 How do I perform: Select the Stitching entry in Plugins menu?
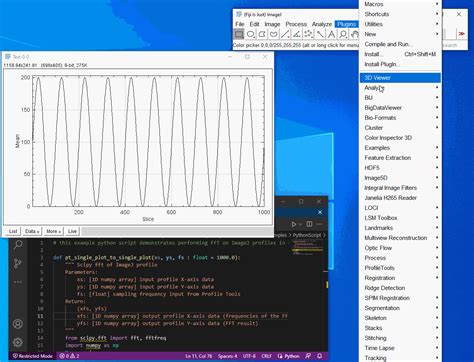click(400, 338)
